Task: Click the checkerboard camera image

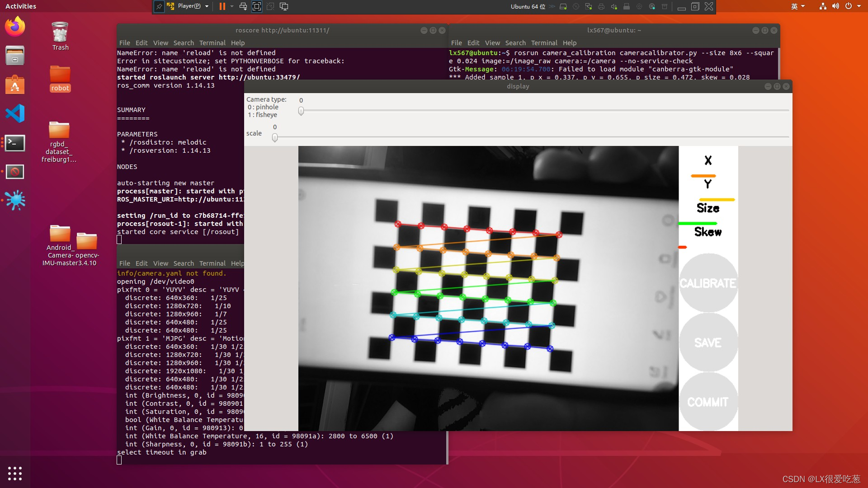Action: coord(488,288)
